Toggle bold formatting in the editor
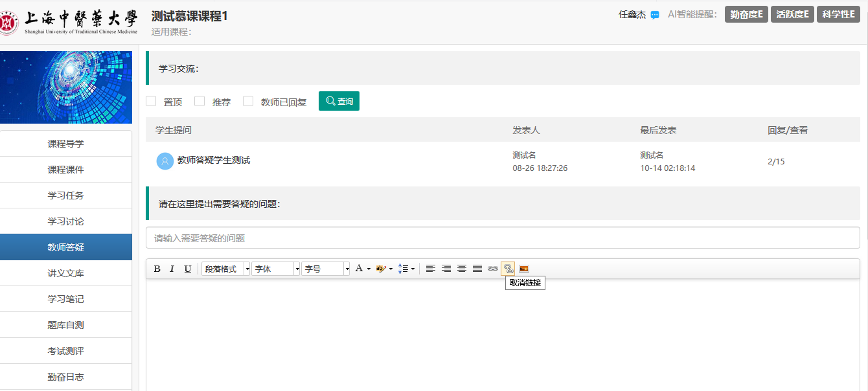Screen dimensions: 868x391 157,269
